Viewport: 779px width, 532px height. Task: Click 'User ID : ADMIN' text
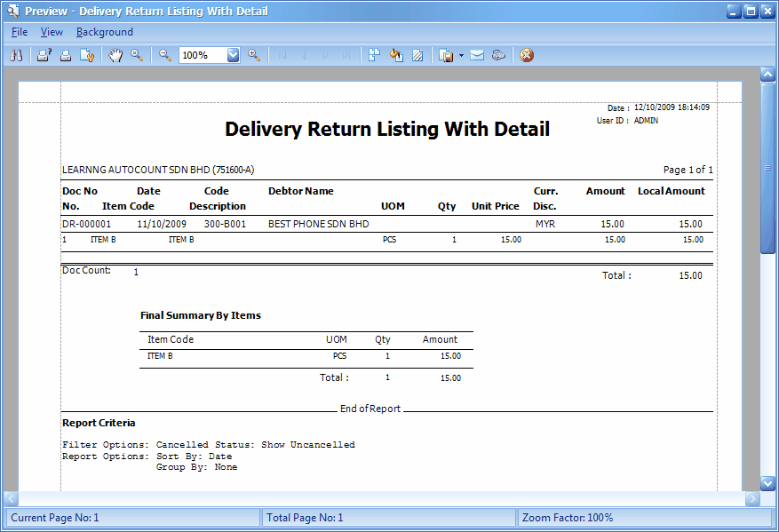627,121
